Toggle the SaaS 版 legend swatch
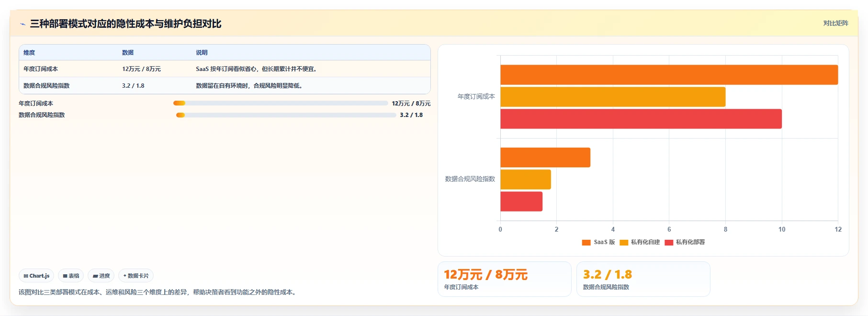This screenshot has height=316, width=868. point(586,242)
